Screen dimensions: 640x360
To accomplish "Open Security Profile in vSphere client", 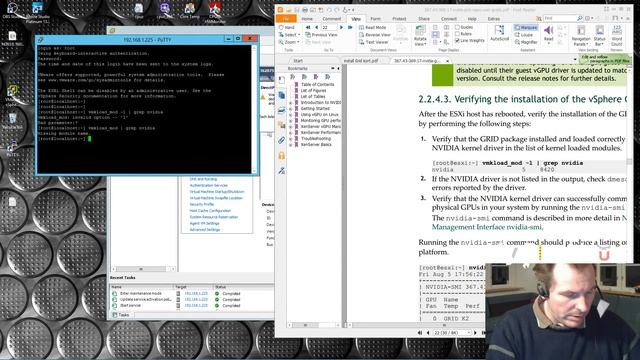I will 202,204.
